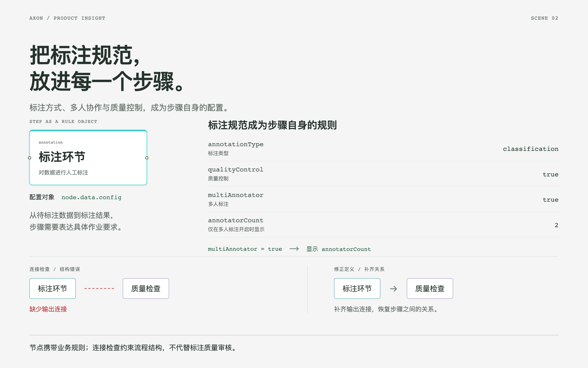Click the 连接检查 / 结构错误 label
588x368 pixels.
(x=55, y=269)
